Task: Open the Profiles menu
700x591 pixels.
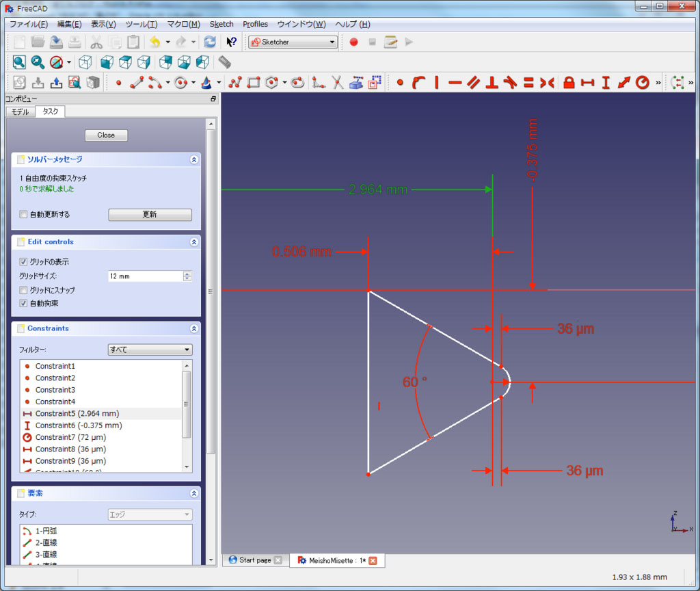Action: tap(255, 24)
